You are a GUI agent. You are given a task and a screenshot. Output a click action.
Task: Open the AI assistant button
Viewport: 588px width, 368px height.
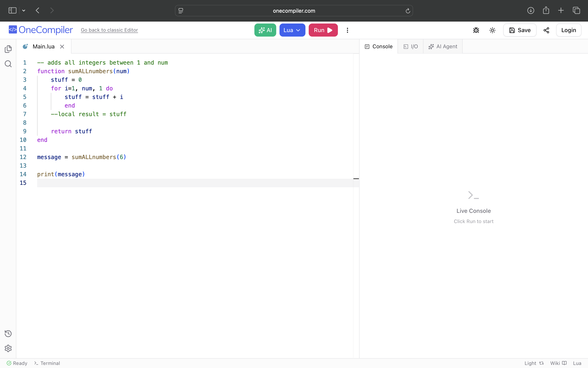coord(265,30)
